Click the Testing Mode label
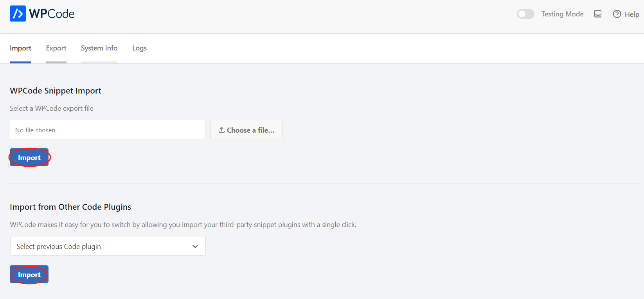644x299 pixels. tap(562, 14)
